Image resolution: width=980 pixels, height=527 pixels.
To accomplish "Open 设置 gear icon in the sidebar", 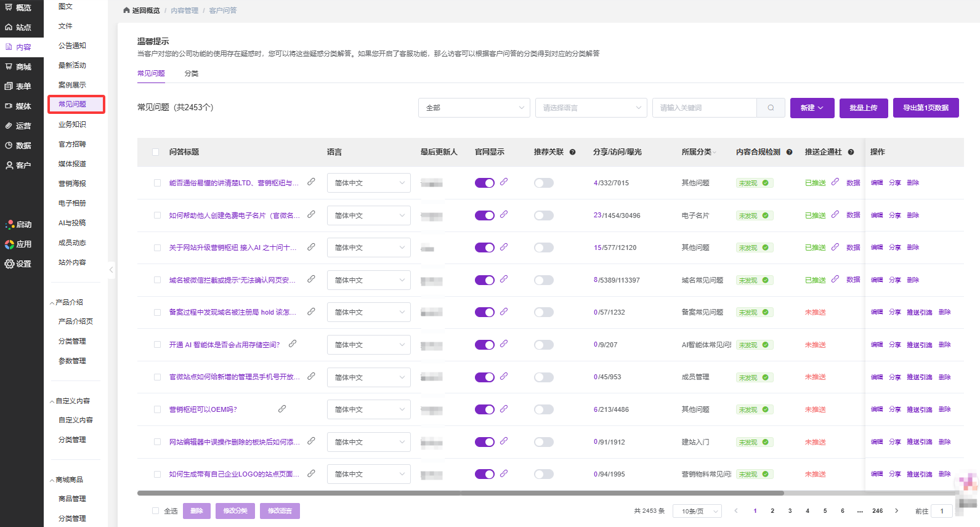I will (x=9, y=263).
